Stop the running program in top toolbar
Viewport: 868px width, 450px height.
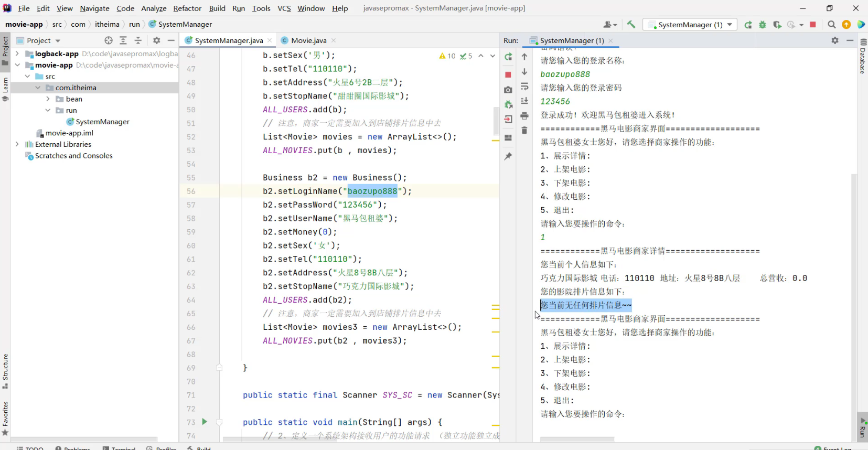click(813, 25)
